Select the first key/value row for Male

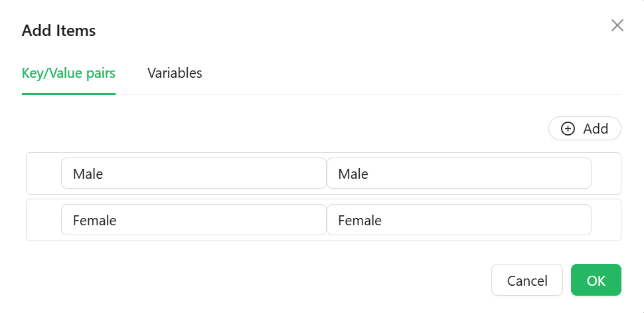pyautogui.click(x=43, y=174)
